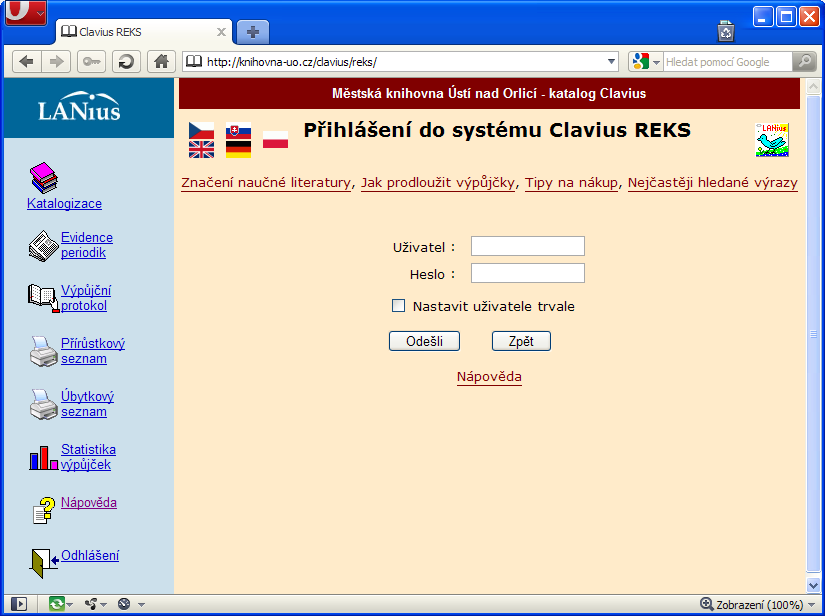
Task: Click the Heslo password field
Action: click(x=528, y=273)
